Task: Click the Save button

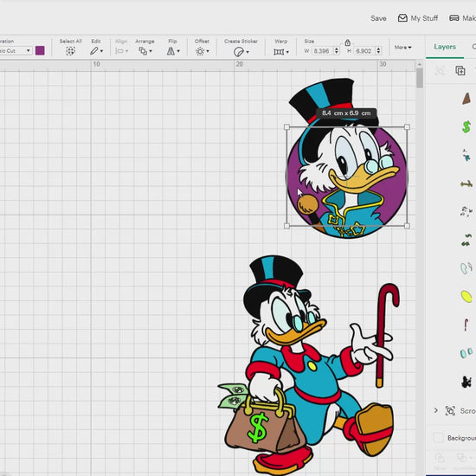Action: (x=378, y=18)
